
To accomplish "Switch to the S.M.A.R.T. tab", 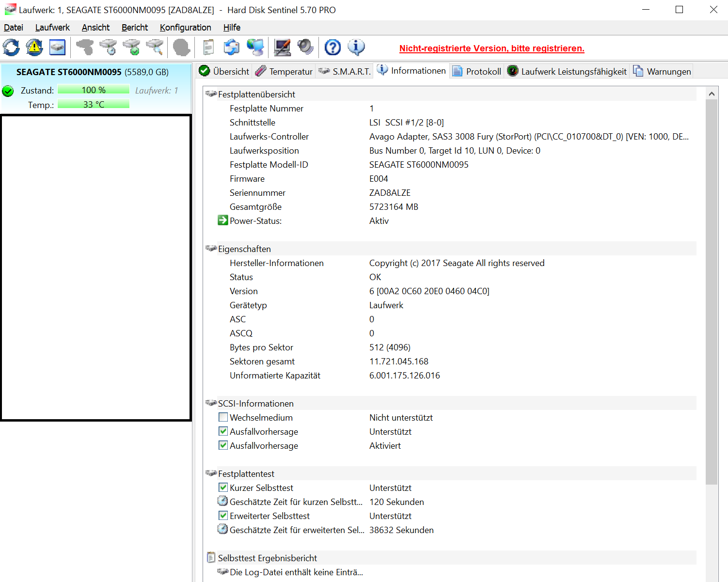I will (x=345, y=71).
